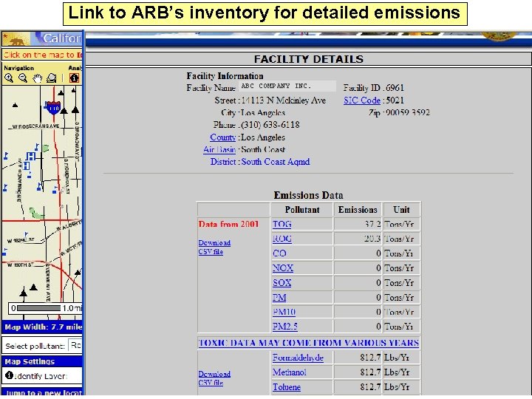
Task: Click the Map Width 7.7 miles bar
Action: [42, 327]
